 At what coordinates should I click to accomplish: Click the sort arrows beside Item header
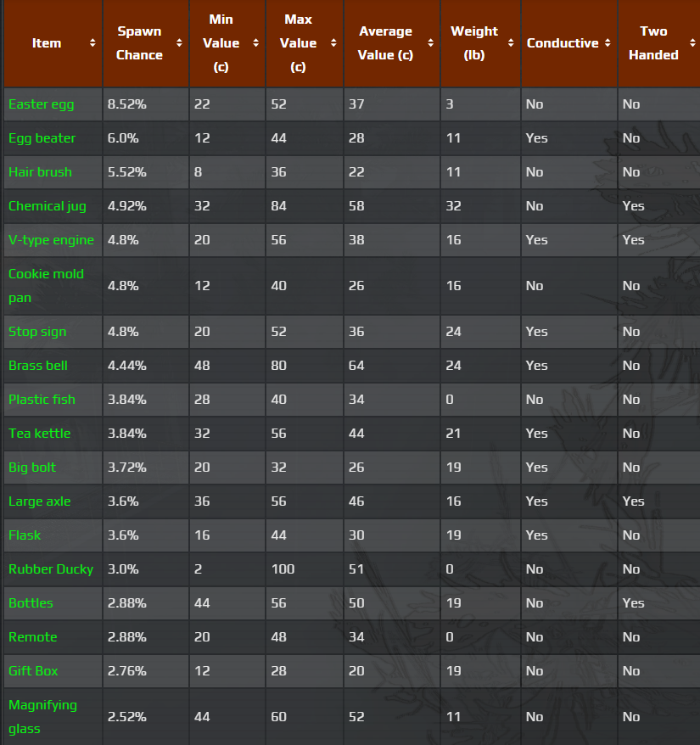[x=92, y=43]
